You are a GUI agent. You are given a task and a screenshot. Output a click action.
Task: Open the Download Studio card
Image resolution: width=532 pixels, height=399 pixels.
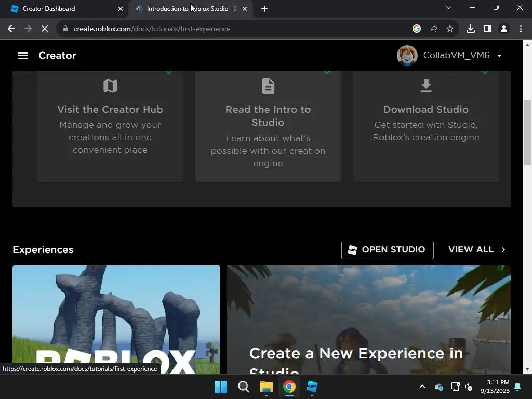tap(426, 127)
